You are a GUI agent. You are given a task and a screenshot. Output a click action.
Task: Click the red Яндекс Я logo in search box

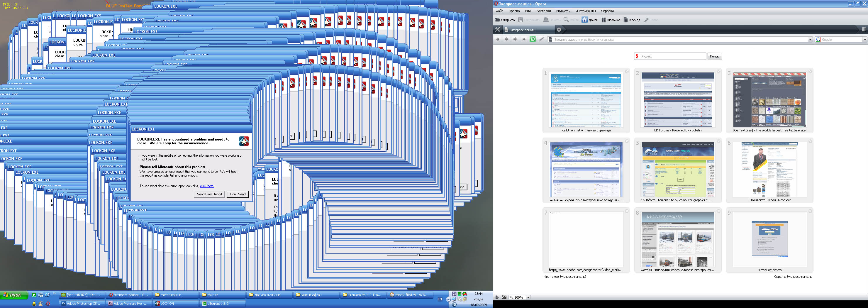[x=637, y=56]
